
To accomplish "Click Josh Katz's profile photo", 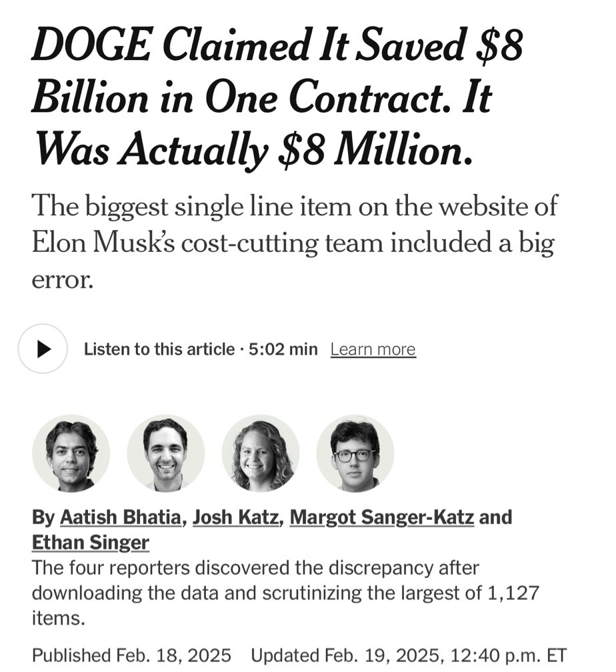I will tap(166, 453).
